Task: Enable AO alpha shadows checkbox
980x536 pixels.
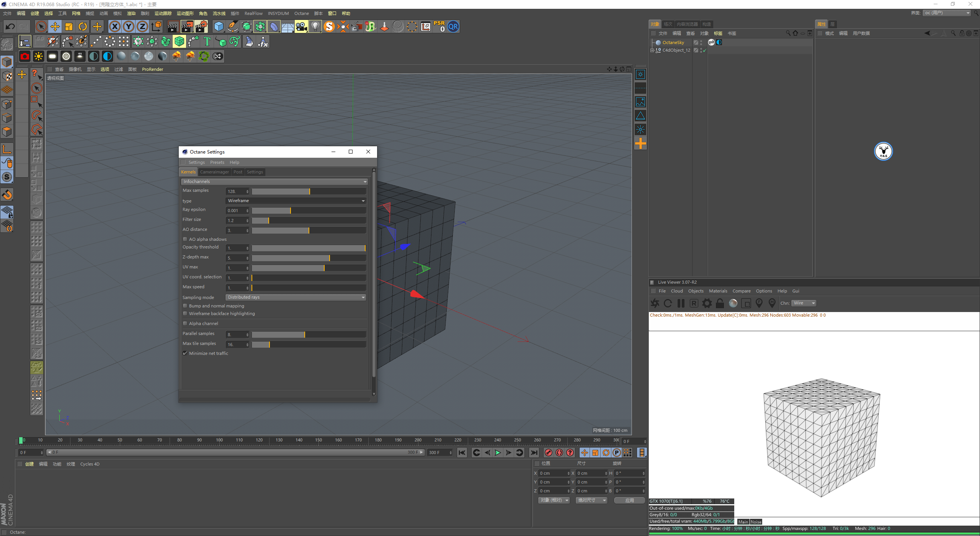Action: 185,239
